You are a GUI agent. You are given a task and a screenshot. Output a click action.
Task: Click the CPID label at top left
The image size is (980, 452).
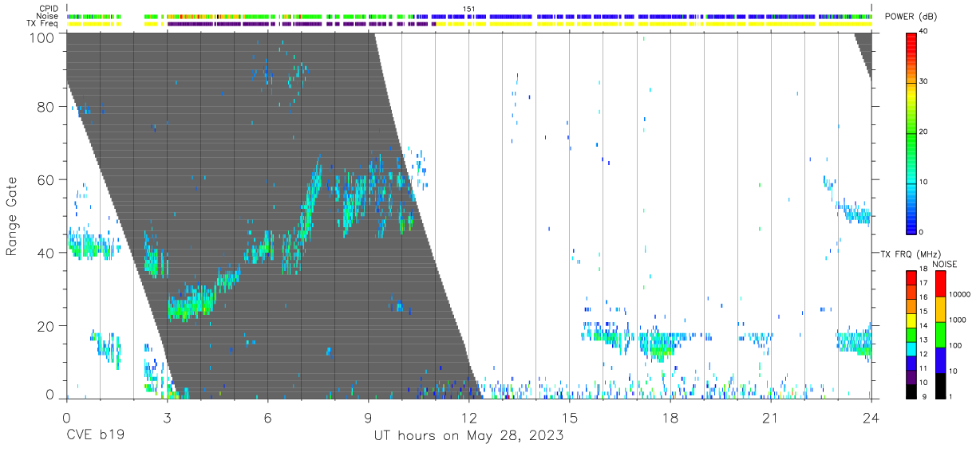coord(49,9)
